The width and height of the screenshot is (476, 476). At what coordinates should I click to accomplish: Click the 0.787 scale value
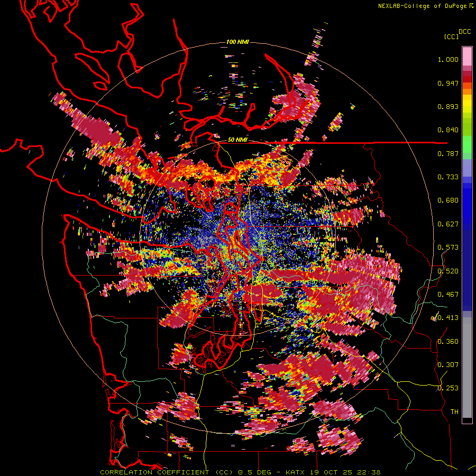448,153
